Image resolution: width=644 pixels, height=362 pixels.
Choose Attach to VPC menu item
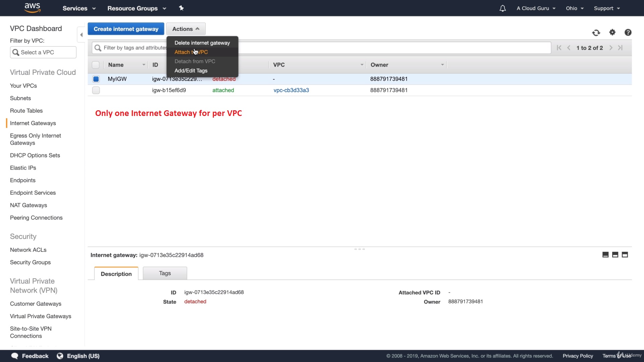(191, 52)
